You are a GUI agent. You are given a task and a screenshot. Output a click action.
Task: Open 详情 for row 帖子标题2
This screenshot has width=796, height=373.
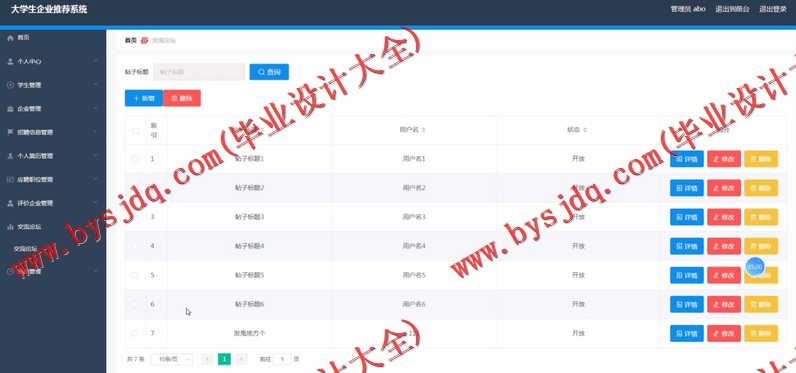click(x=687, y=188)
